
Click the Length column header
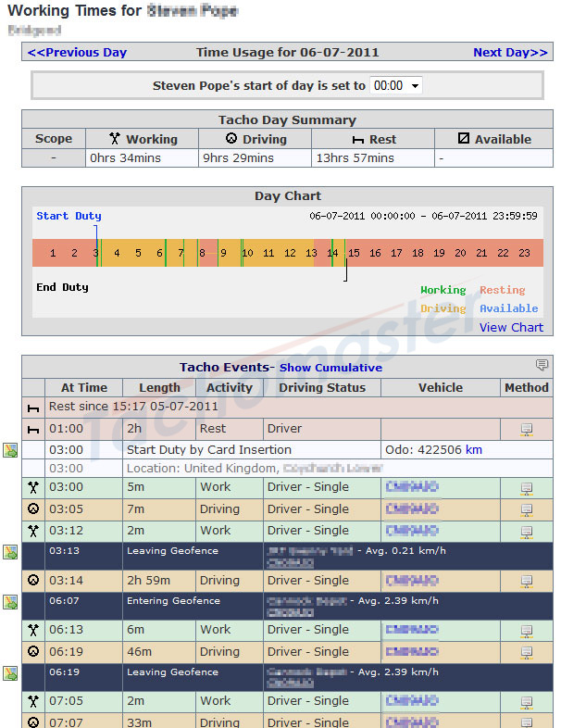159,388
